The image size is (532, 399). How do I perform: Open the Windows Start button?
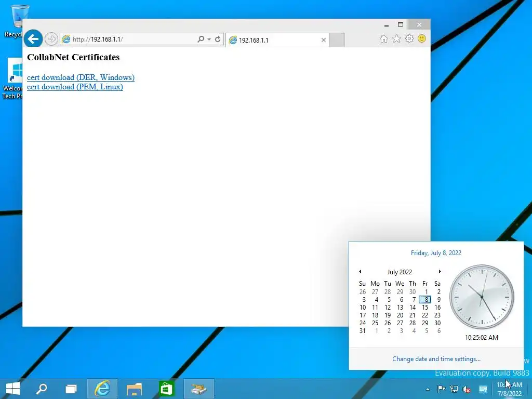point(13,389)
